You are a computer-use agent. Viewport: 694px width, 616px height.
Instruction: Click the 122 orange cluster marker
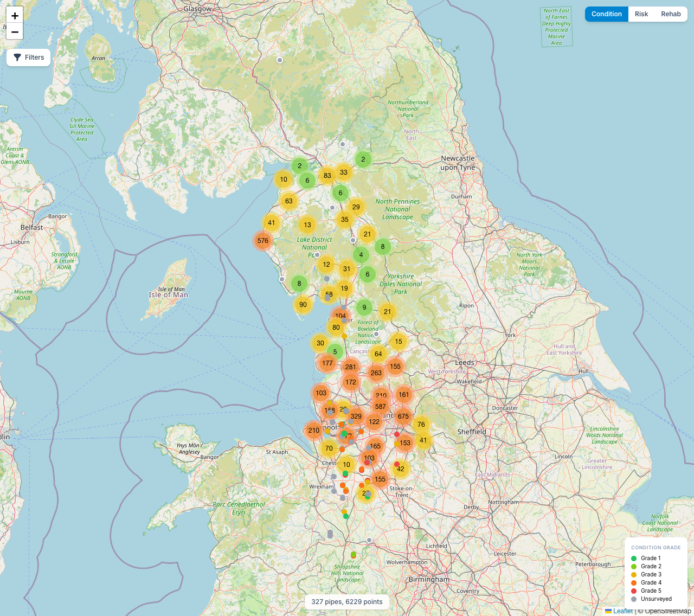tap(374, 422)
